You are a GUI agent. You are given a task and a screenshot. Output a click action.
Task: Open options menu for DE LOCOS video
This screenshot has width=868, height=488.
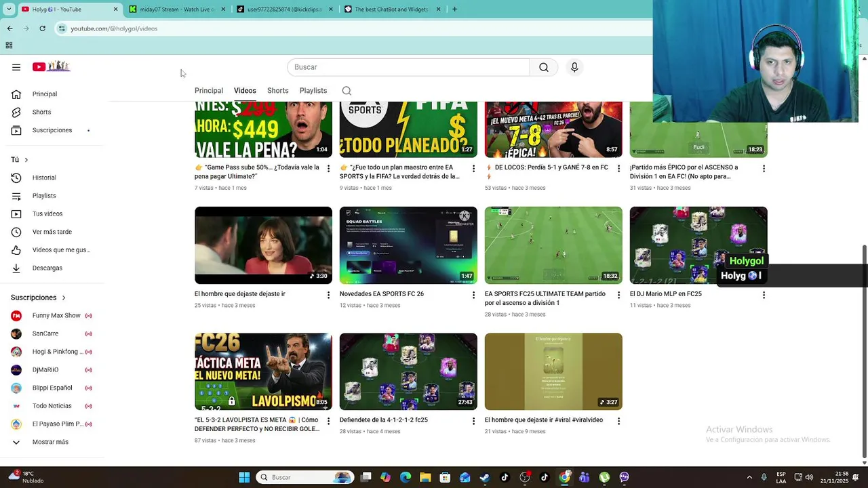(x=618, y=168)
